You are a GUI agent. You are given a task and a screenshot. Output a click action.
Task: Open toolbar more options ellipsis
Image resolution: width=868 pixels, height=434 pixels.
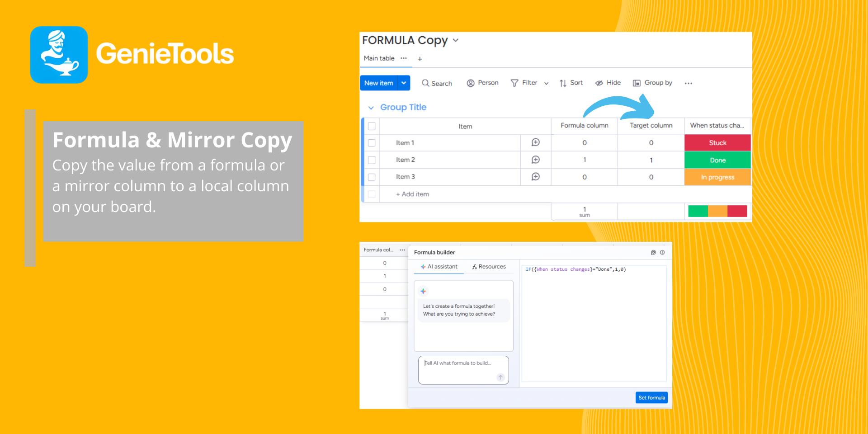point(688,83)
